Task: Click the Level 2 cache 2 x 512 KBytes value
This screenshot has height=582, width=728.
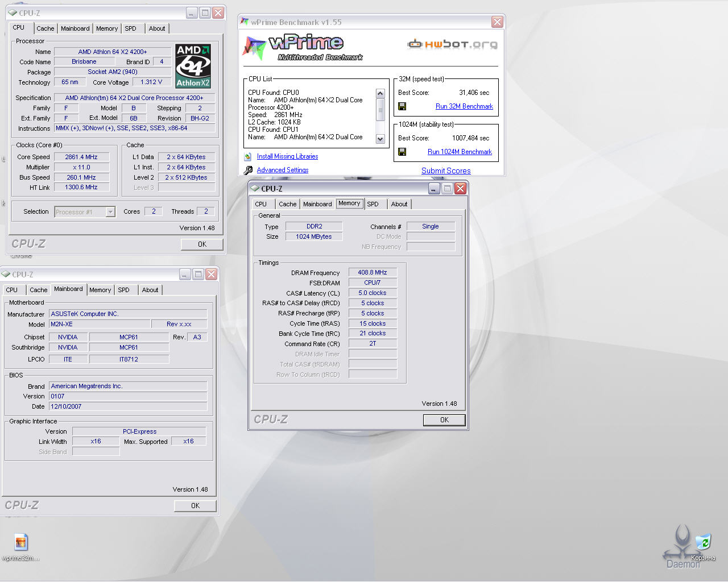Action: [187, 177]
